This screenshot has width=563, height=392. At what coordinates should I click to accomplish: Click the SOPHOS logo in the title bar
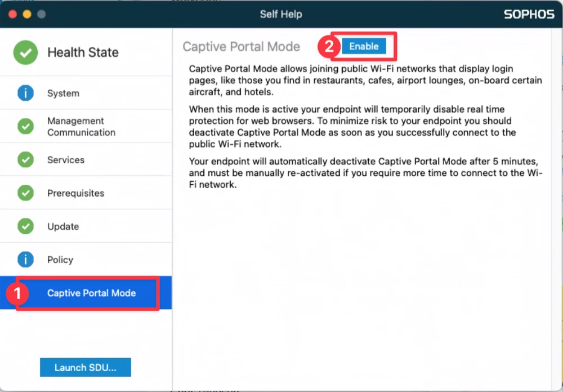pyautogui.click(x=528, y=14)
